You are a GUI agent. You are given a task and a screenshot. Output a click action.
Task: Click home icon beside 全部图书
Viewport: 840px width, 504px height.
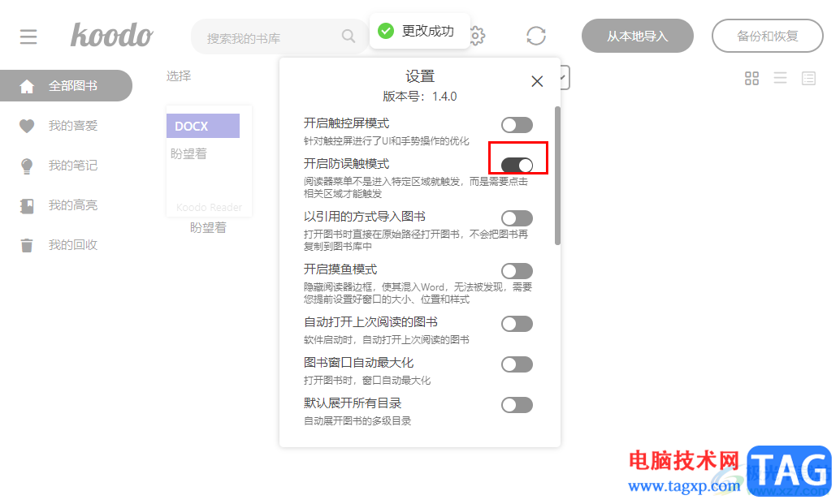[26, 86]
